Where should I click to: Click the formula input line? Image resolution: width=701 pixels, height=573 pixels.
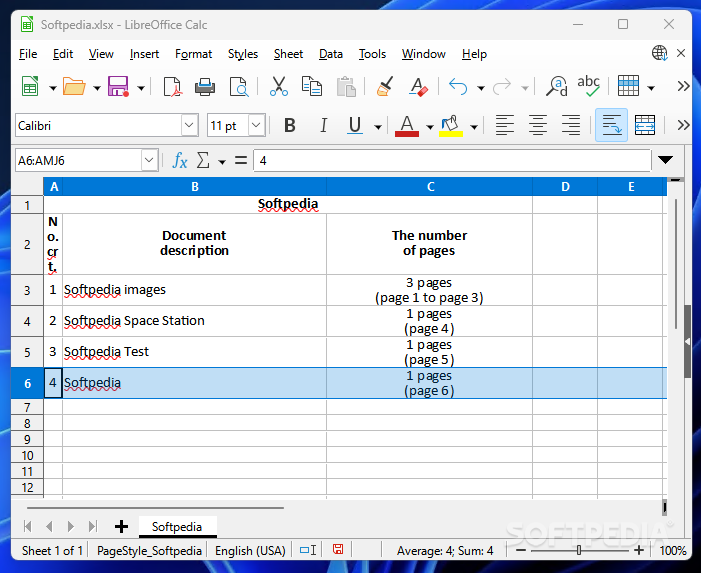point(452,160)
